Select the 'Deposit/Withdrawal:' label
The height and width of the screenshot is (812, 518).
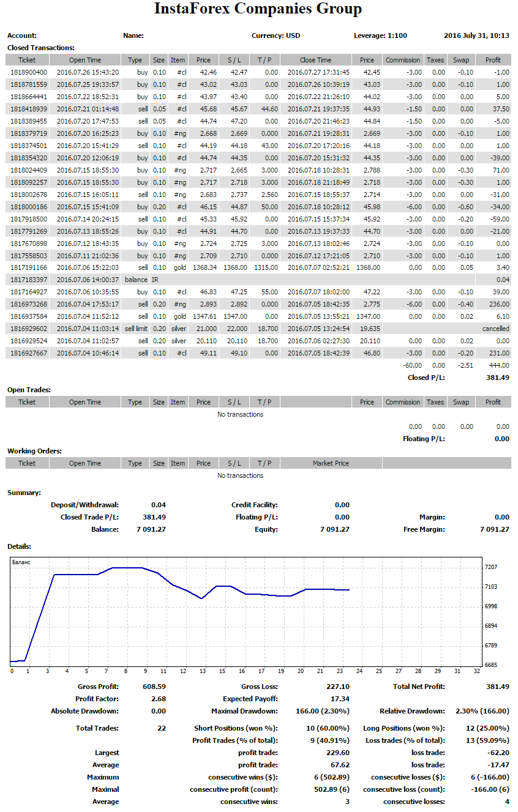tap(84, 505)
